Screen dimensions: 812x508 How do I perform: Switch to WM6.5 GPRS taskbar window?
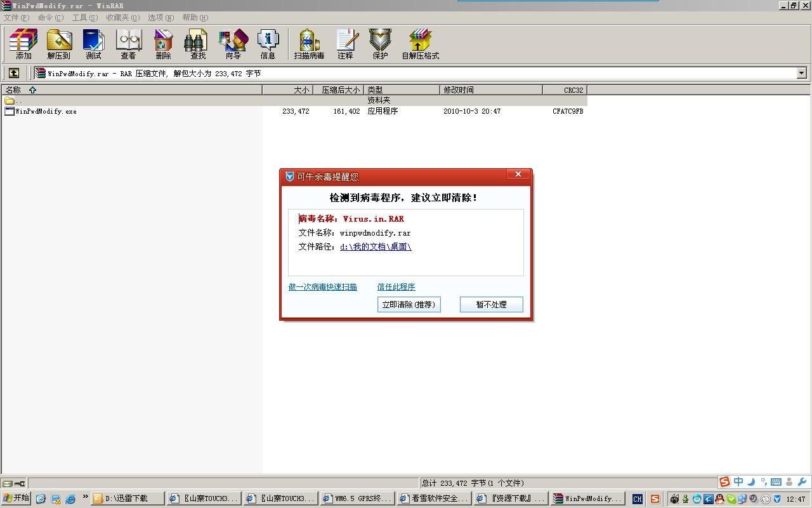tap(358, 499)
